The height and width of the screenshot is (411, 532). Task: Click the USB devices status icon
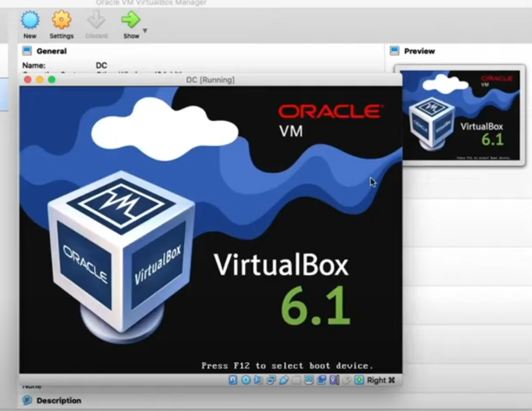click(x=284, y=380)
